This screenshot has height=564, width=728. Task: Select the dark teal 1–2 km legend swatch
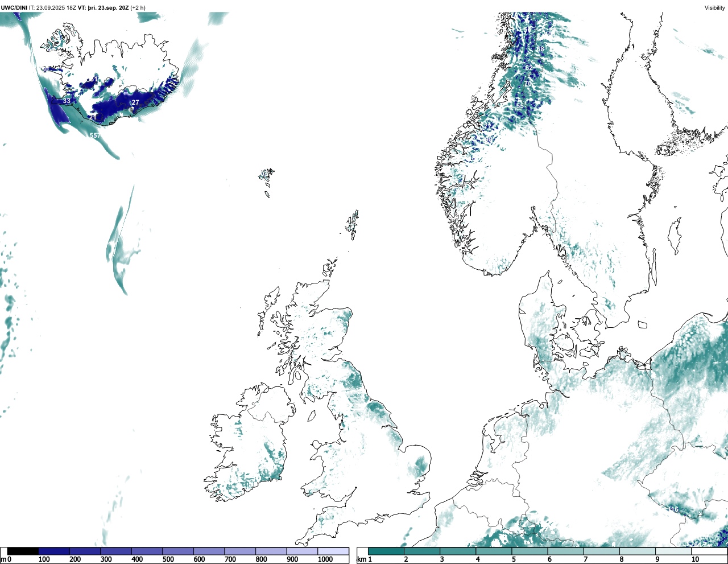pos(386,551)
